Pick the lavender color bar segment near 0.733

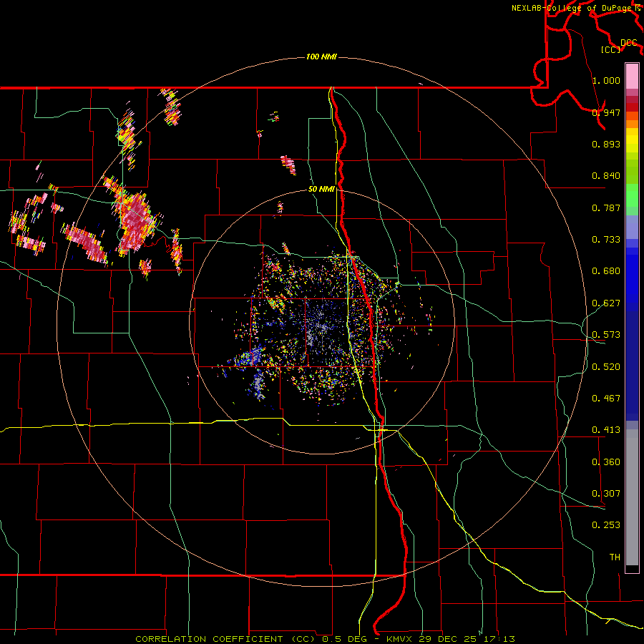click(x=632, y=228)
